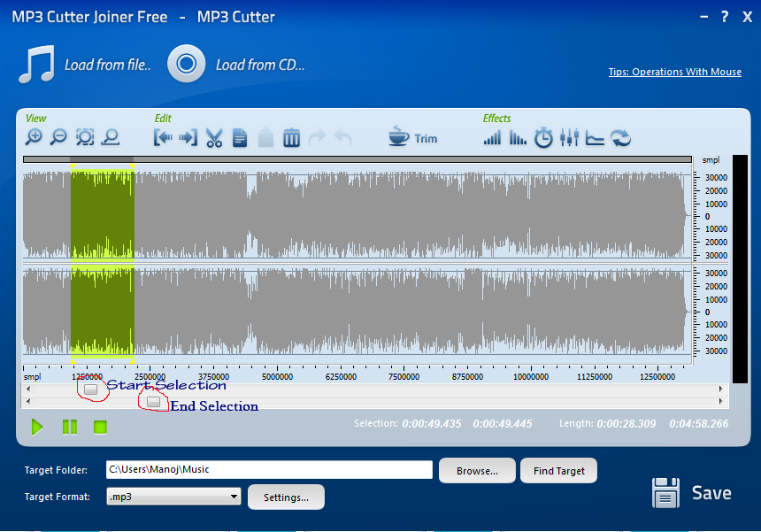
Task: Open the equalizer effect
Action: pos(569,137)
